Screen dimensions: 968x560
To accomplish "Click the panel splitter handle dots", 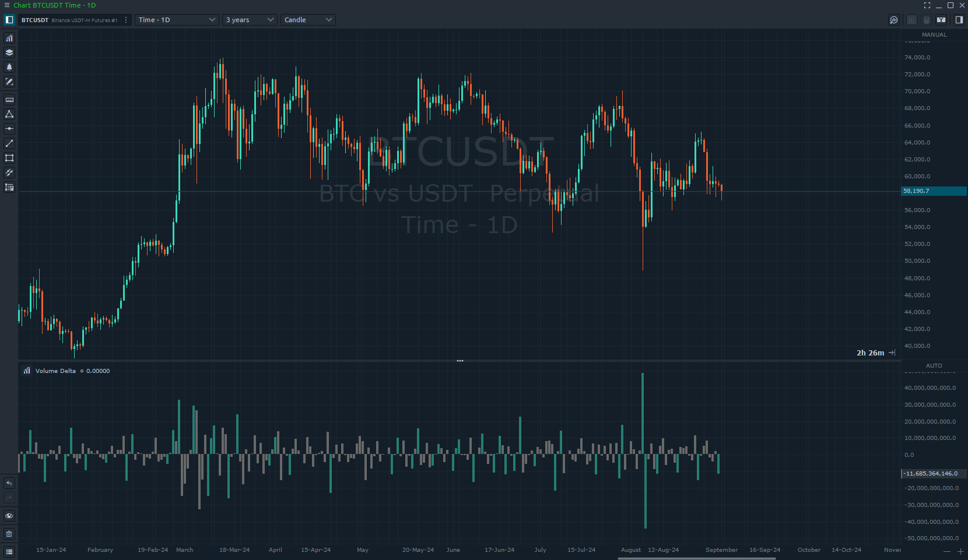I will 460,361.
